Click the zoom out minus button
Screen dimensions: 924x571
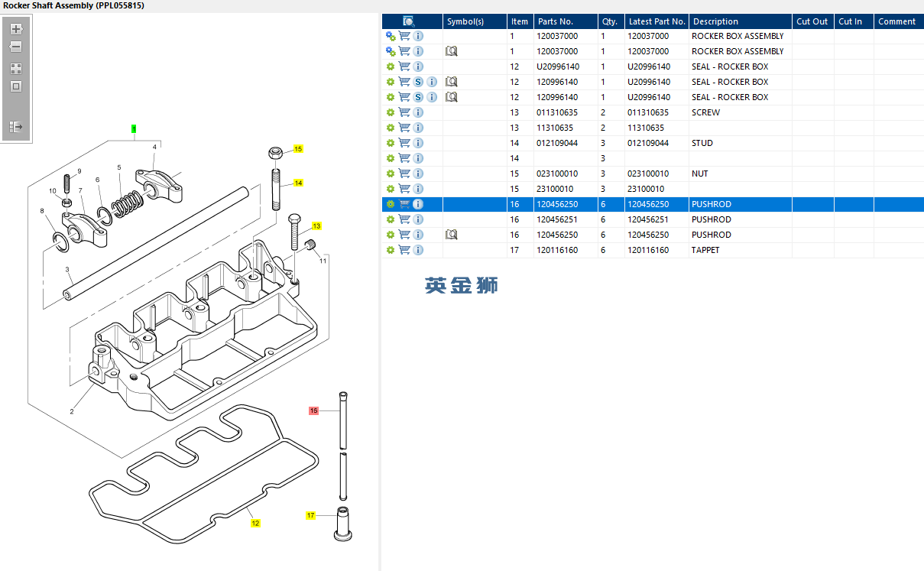[16, 47]
